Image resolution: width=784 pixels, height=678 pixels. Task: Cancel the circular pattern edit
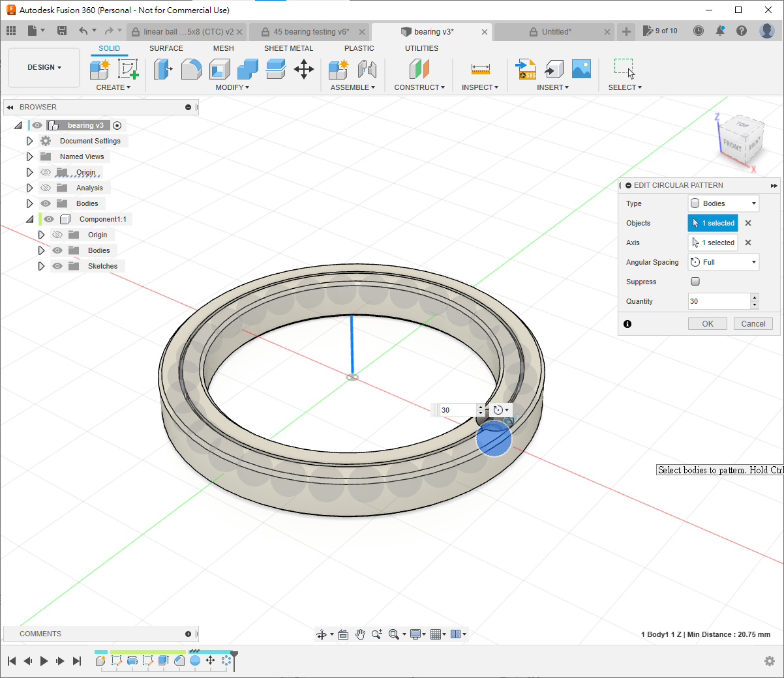(753, 324)
